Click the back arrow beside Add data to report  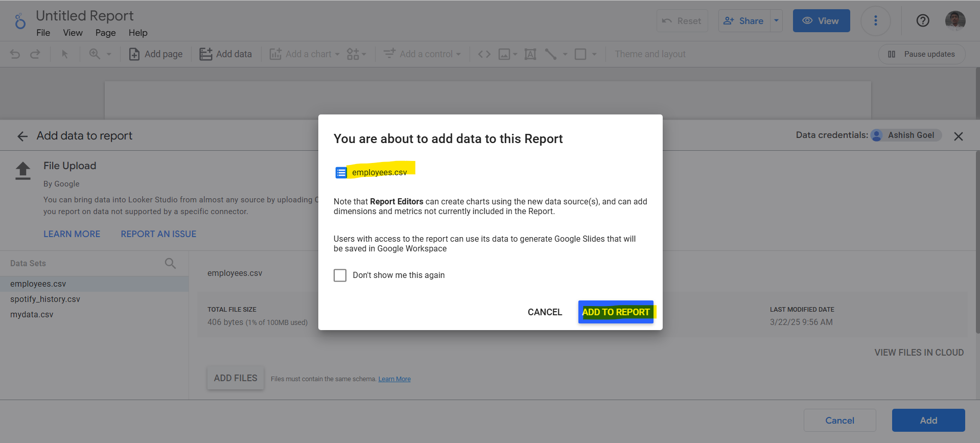pyautogui.click(x=22, y=136)
